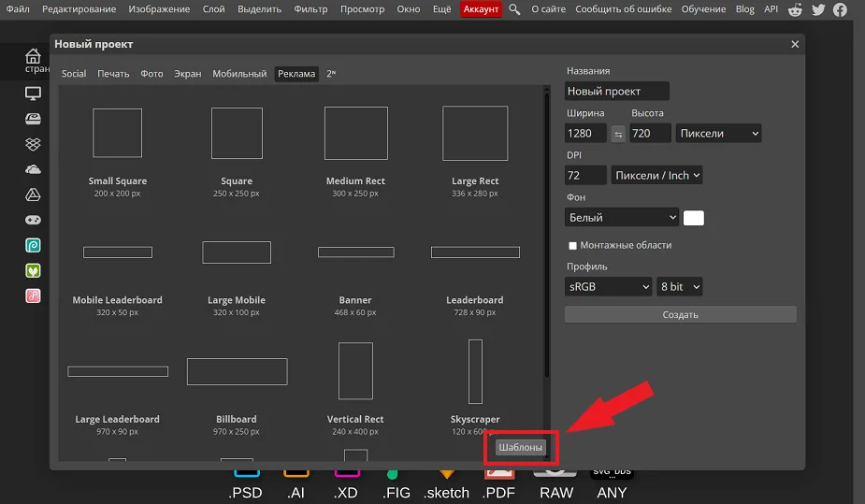Click the home icon in left sidebar
This screenshot has width=865, height=504.
(33, 57)
